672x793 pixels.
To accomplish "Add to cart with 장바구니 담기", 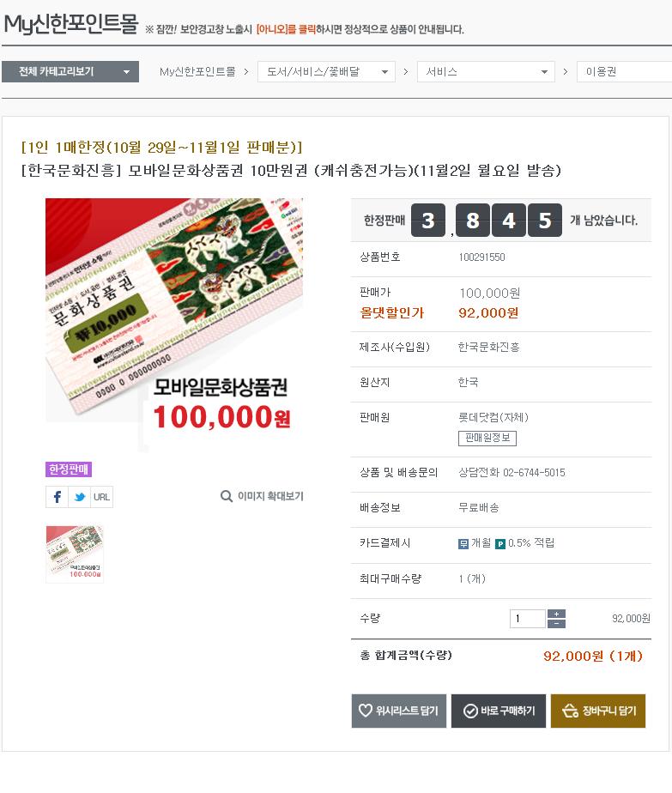I will tap(598, 711).
